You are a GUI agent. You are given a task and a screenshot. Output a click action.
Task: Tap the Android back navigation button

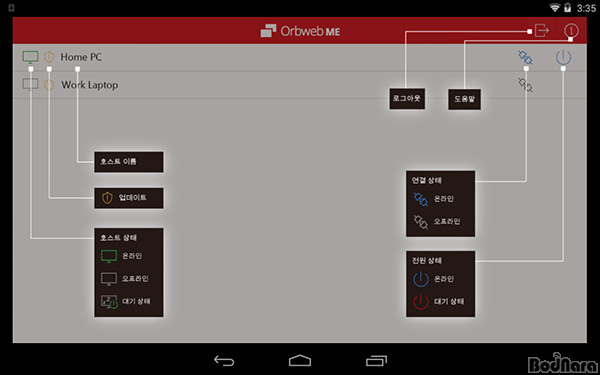click(224, 360)
